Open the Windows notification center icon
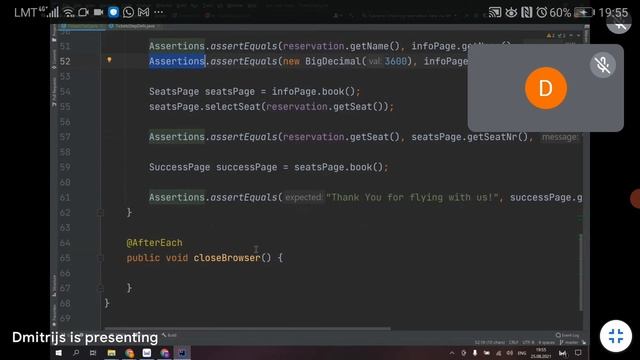 (578, 353)
